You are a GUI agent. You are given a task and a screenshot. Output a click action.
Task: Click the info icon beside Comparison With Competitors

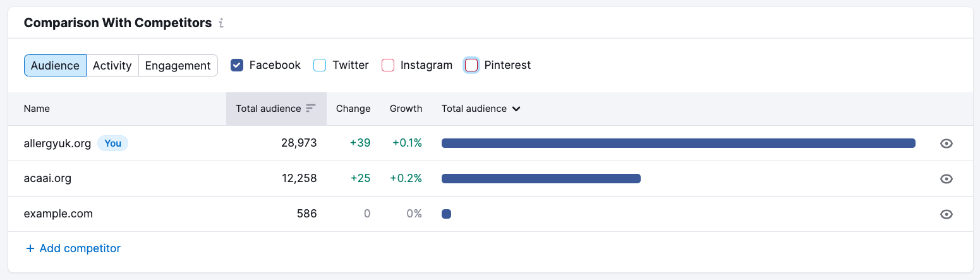coord(221,23)
